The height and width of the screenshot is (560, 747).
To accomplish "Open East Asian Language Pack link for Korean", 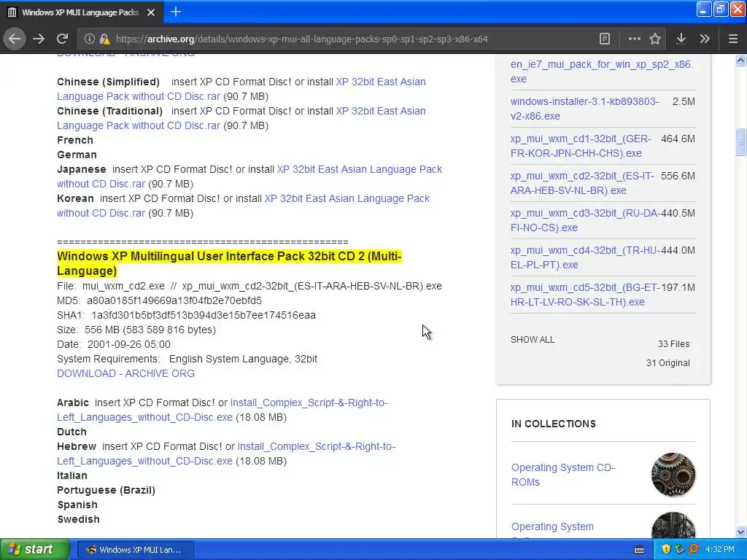I will 243,205.
